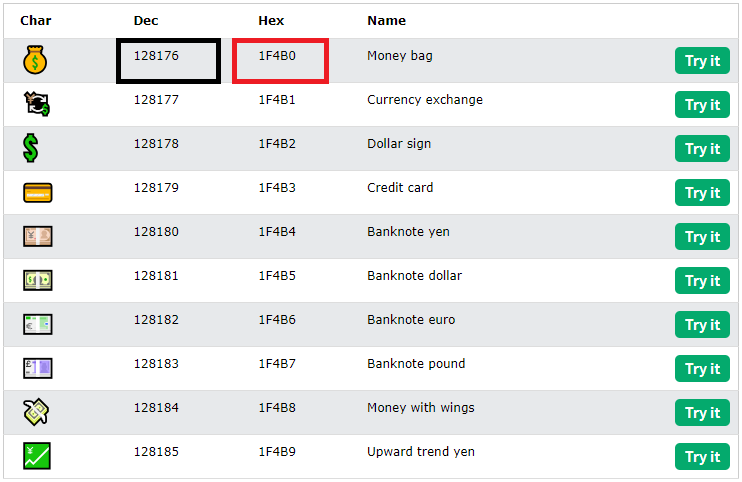
Task: Select the highlighted 1F4B0 hex value
Action: point(277,56)
